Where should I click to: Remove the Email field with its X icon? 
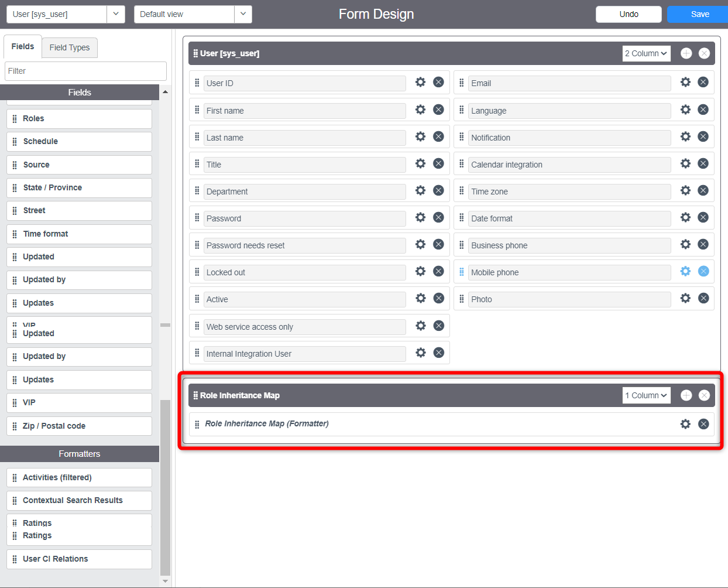[x=703, y=83]
